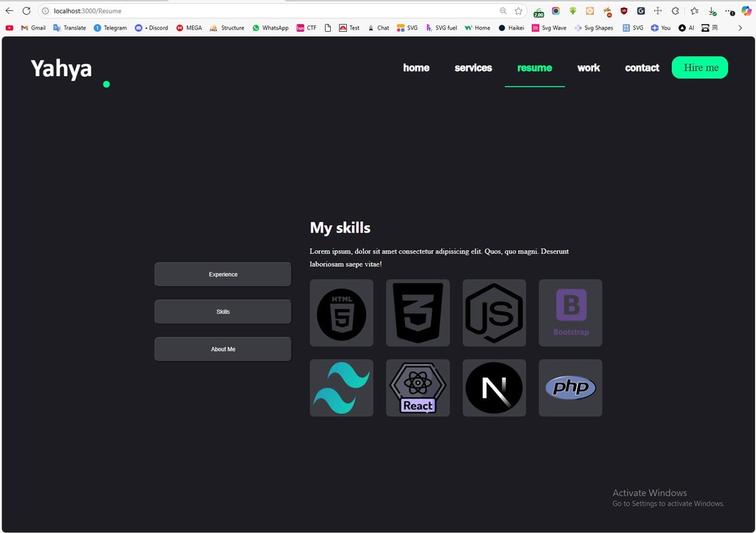
Task: Open the Translate bookmark
Action: click(x=69, y=28)
